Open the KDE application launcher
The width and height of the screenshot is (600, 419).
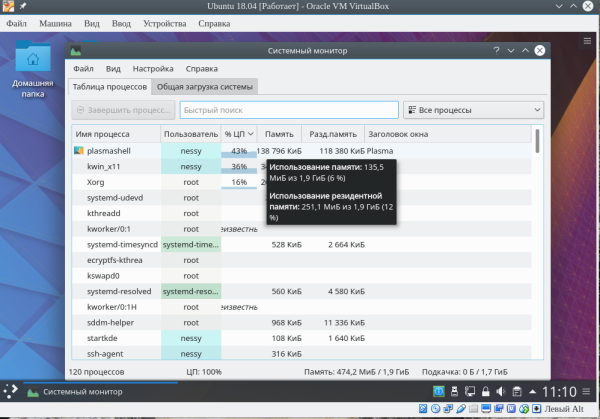pyautogui.click(x=11, y=391)
